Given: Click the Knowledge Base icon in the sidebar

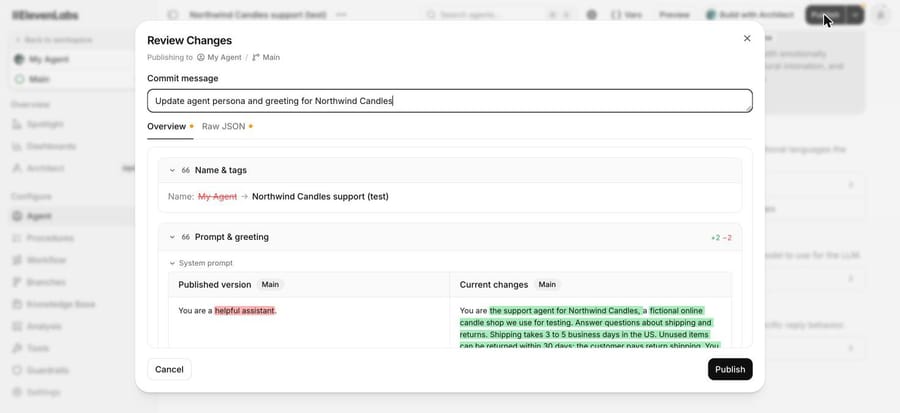Looking at the screenshot, I should click(x=17, y=304).
